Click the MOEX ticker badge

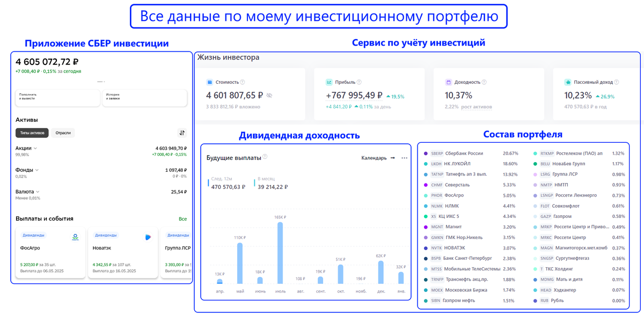pyautogui.click(x=437, y=290)
